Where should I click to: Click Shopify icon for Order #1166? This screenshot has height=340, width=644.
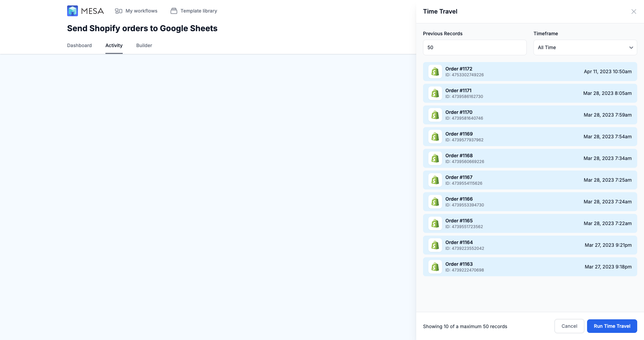coord(435,202)
